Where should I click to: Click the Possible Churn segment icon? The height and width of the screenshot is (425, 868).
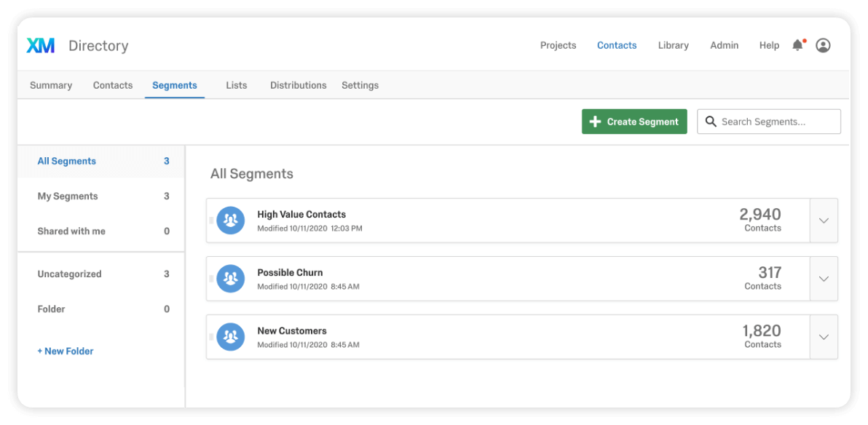pyautogui.click(x=231, y=278)
